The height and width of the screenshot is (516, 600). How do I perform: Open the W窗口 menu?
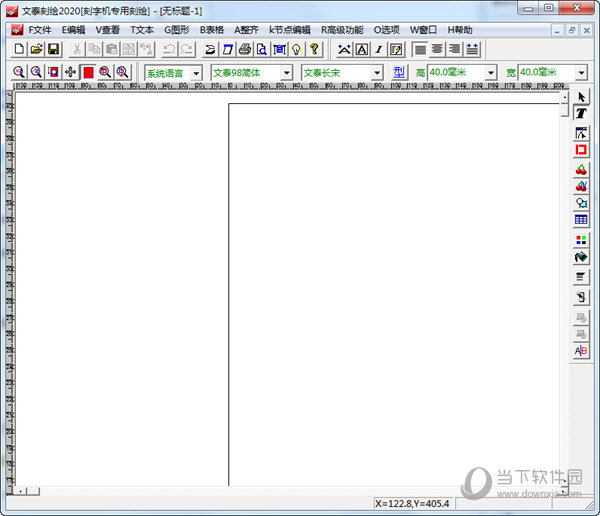pos(423,30)
